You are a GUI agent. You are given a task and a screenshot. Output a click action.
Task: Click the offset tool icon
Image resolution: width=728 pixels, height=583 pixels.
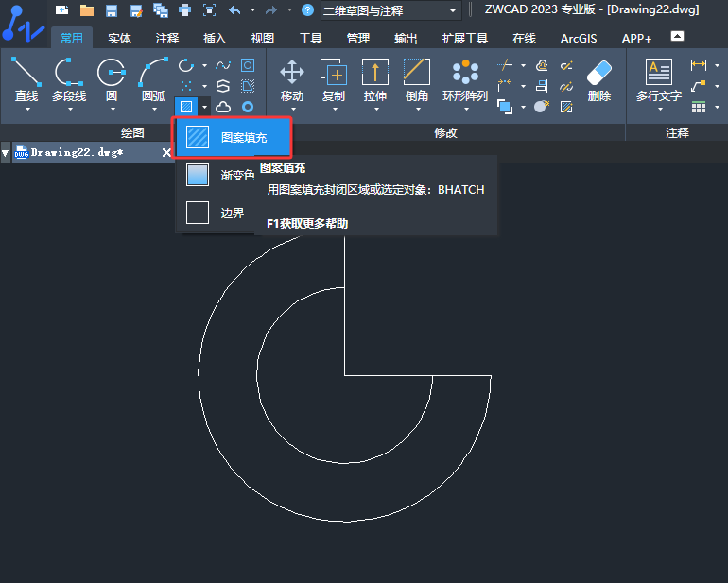click(542, 65)
